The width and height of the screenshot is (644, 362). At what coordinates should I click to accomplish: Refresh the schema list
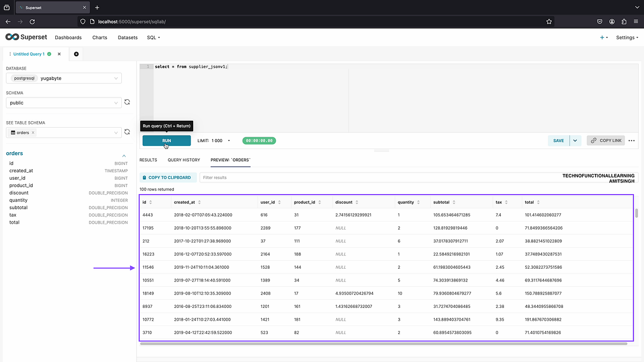127,102
